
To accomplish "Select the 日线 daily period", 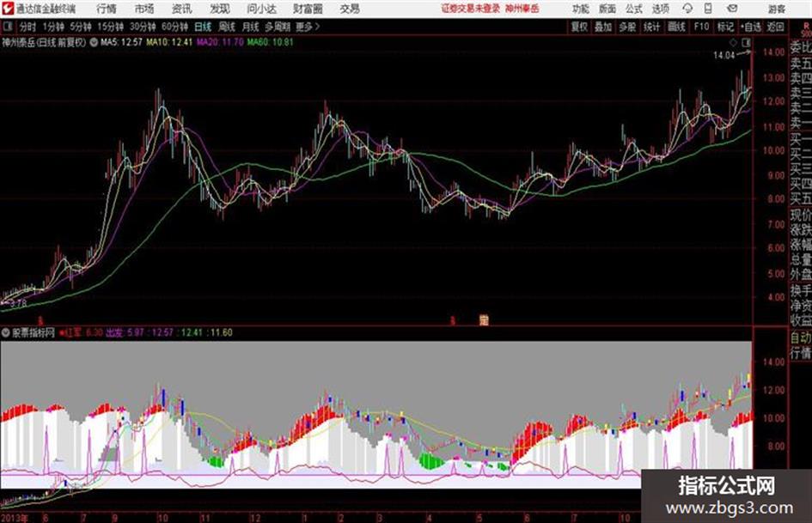I will [x=203, y=27].
